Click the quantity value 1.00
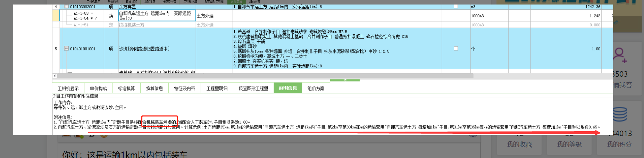 (596, 49)
